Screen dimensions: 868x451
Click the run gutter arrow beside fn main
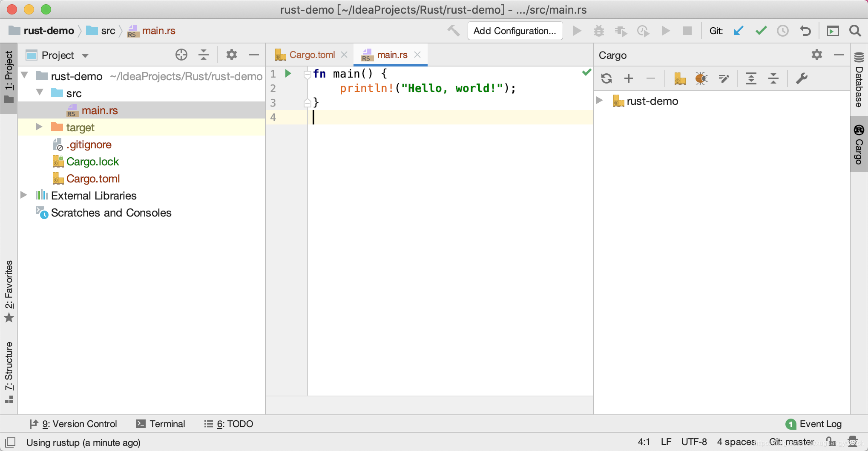click(288, 74)
